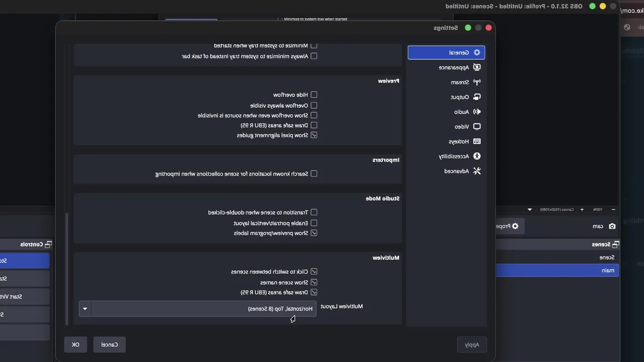Check Overflow always visible
Screen dimensions: 644x362
(x=314, y=106)
